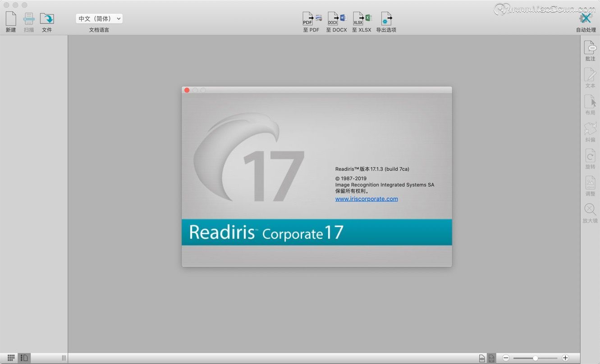Zoom in with the plus button
Image resolution: width=600 pixels, height=364 pixels.
(565, 358)
